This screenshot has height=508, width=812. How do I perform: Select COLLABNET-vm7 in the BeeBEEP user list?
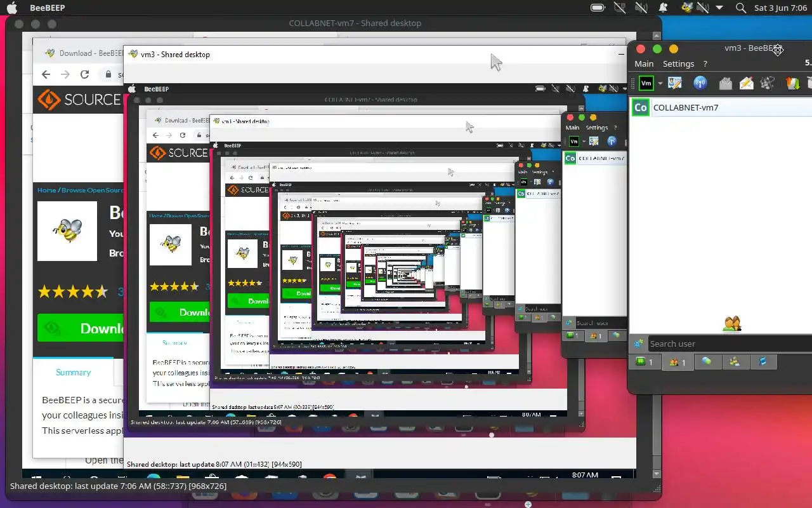coord(721,107)
